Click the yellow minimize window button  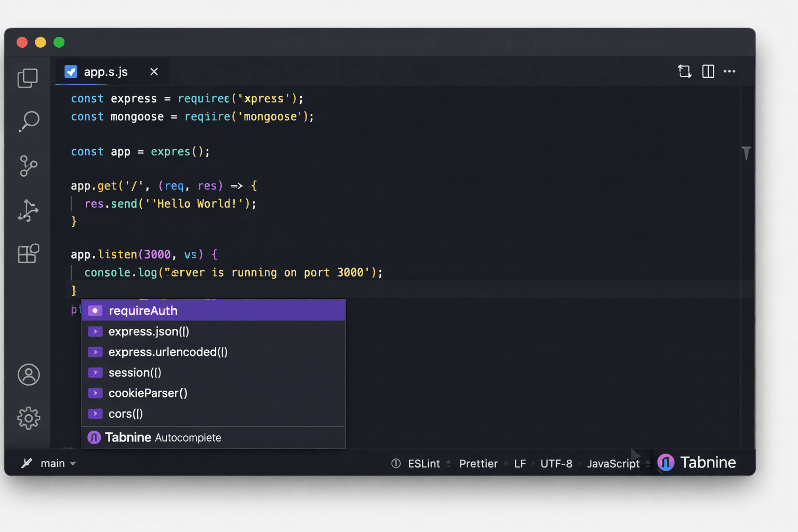[41, 42]
